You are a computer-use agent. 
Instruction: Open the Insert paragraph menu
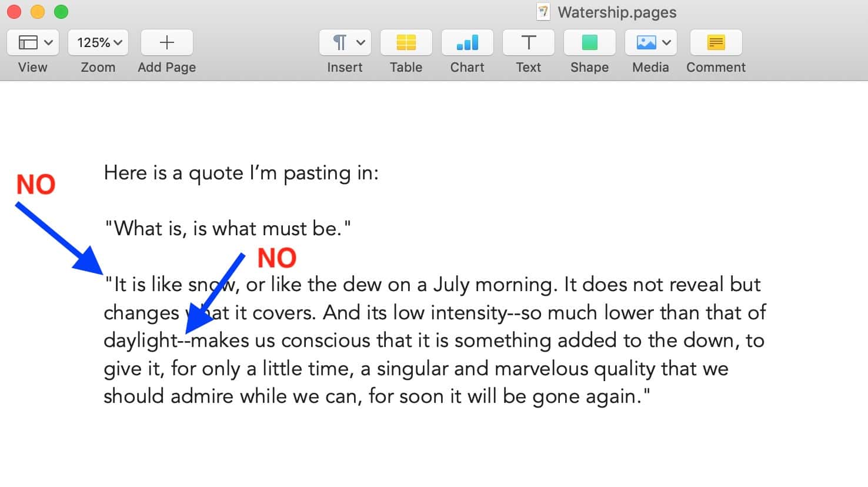(345, 42)
